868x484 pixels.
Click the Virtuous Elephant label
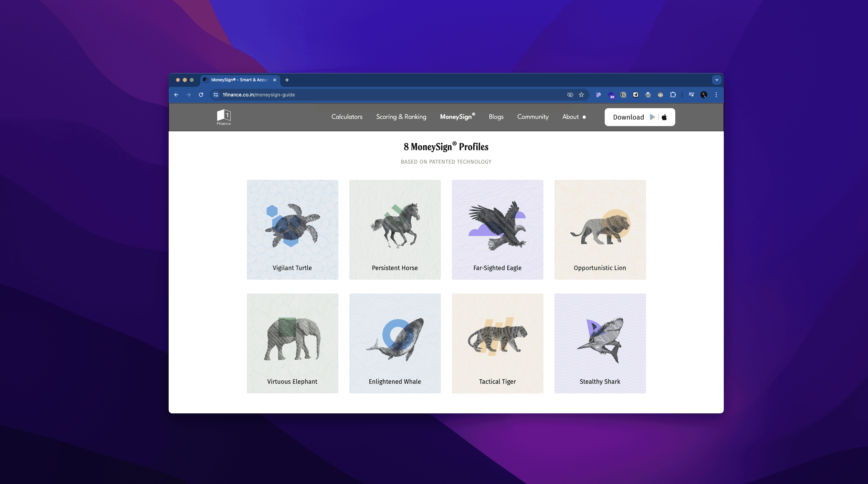[293, 382]
